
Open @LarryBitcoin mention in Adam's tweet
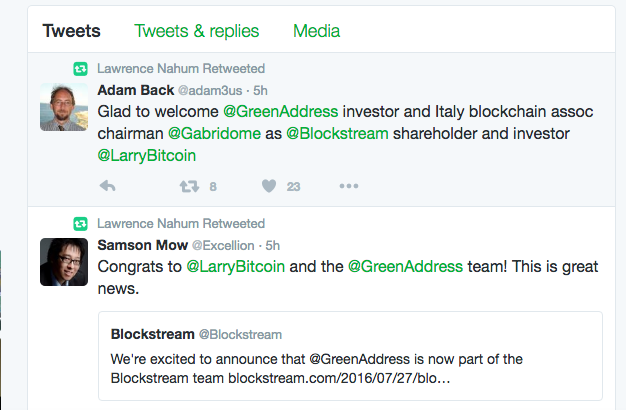point(147,156)
